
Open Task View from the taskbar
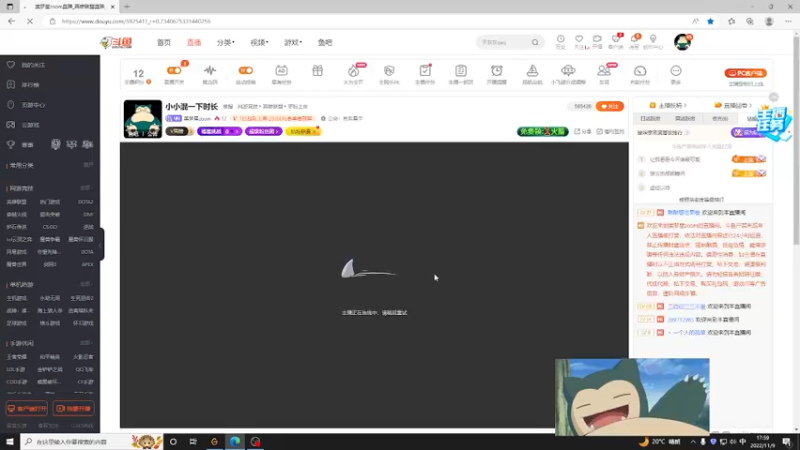(x=193, y=442)
